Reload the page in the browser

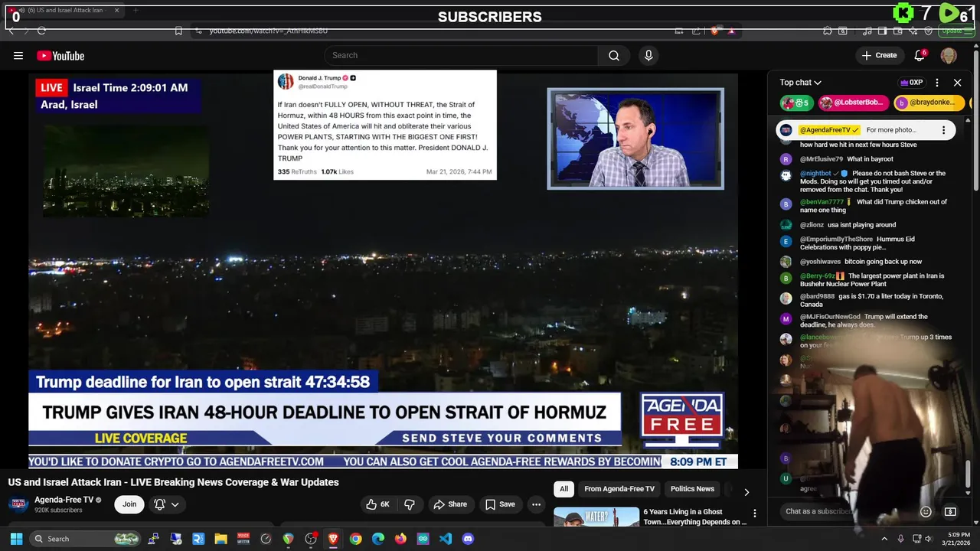pos(41,31)
